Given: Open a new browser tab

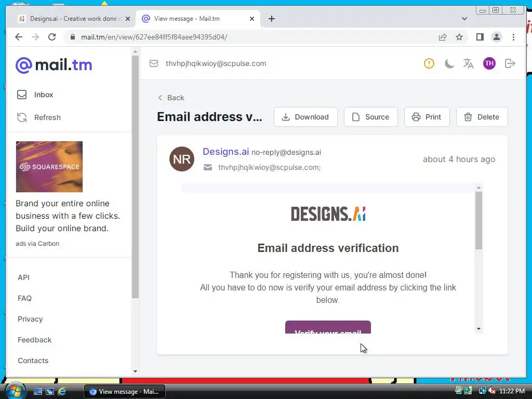Looking at the screenshot, I should click(271, 19).
